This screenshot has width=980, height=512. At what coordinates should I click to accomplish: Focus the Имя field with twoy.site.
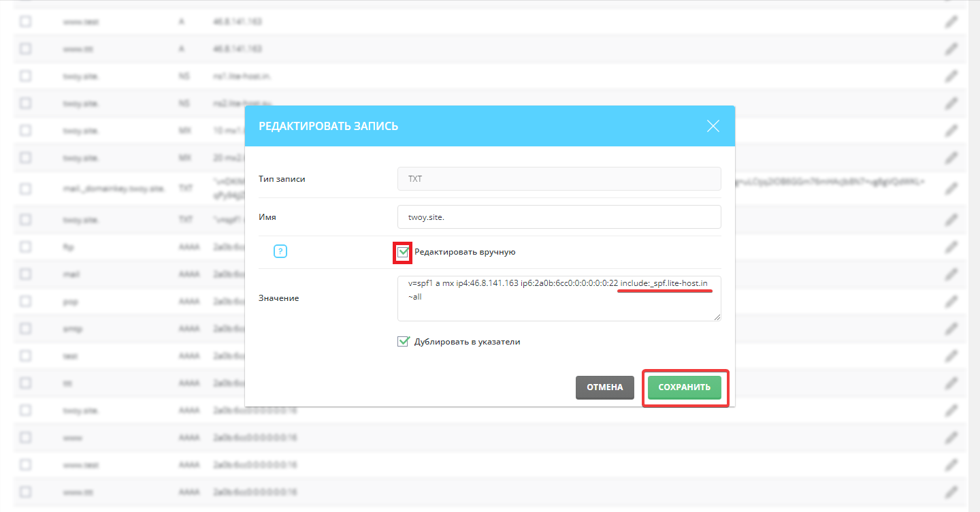coord(559,217)
